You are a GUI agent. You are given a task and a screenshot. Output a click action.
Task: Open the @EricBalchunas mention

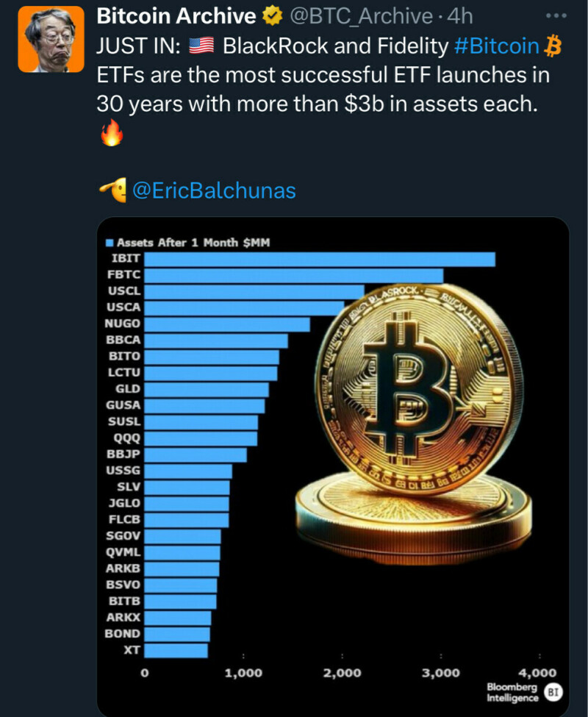[213, 191]
